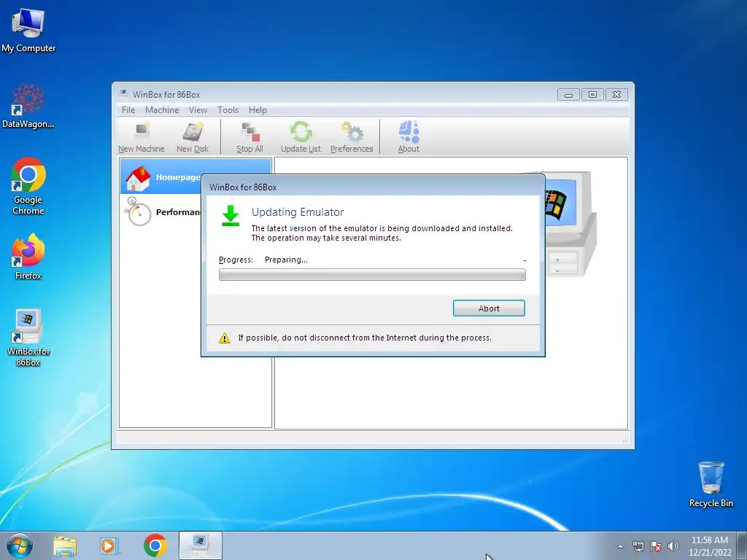The height and width of the screenshot is (560, 747).
Task: Click the volume speaker tray icon
Action: 673,546
